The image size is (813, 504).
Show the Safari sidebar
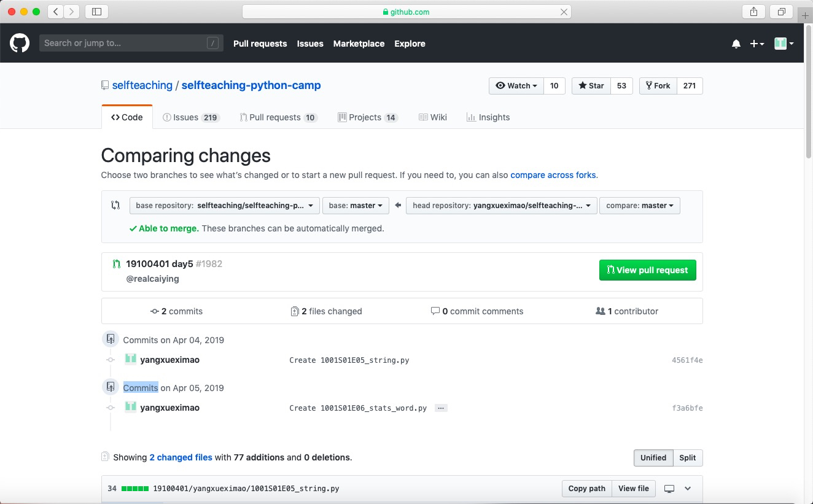click(x=96, y=12)
